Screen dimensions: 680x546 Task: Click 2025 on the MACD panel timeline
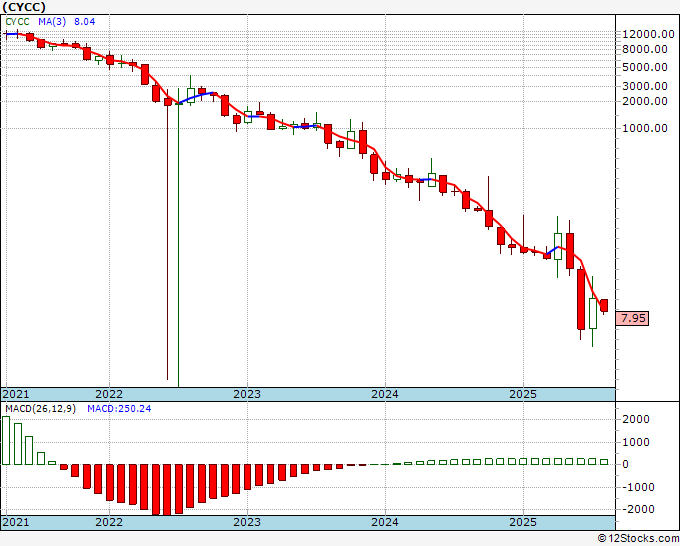coord(523,522)
